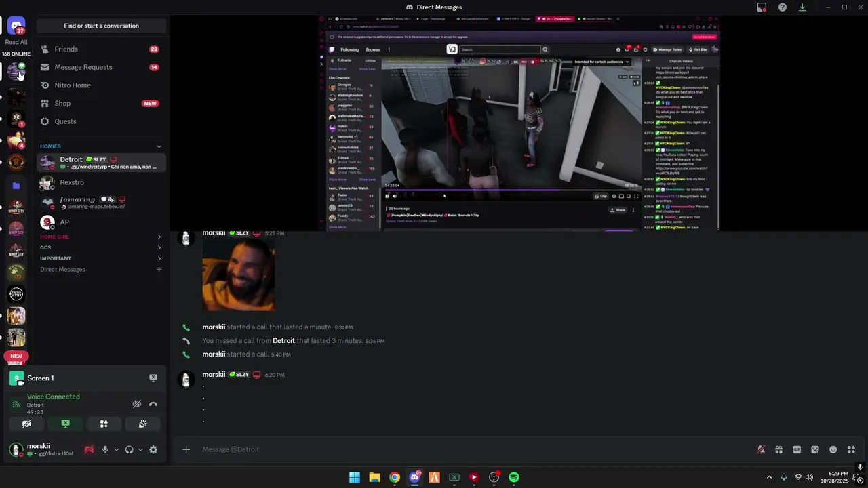Open User Settings gear icon
The width and height of the screenshot is (868, 488).
[153, 449]
